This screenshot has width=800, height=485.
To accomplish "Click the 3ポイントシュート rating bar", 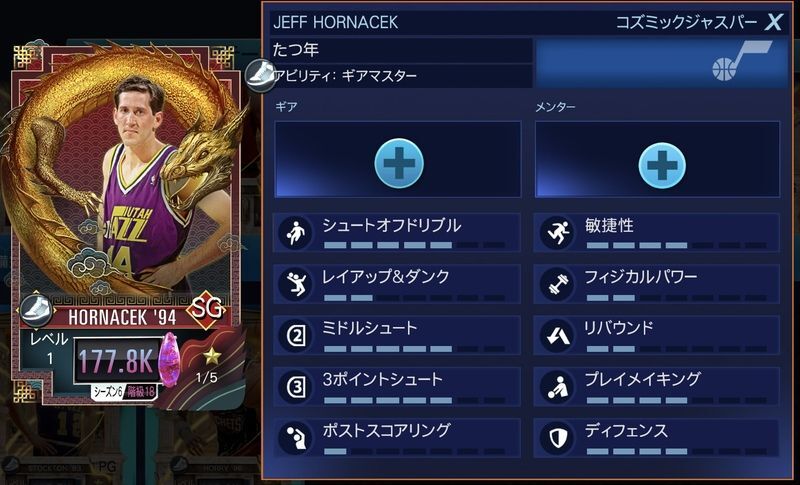I will pos(414,400).
